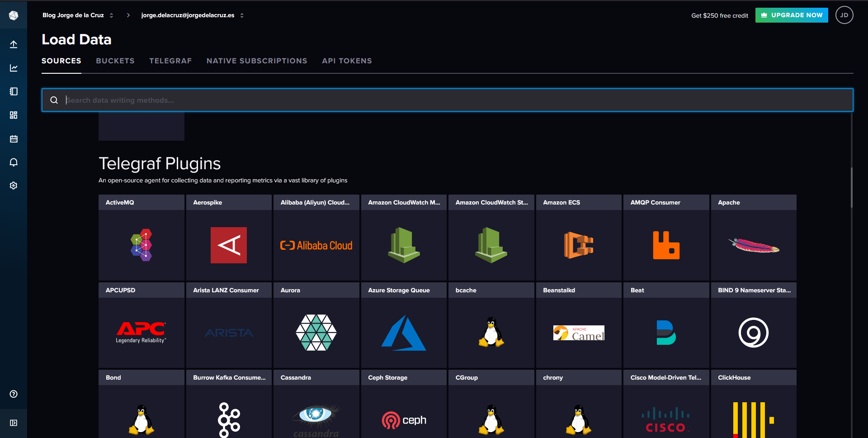Screen dimensions: 868x438
Task: Toggle sidebar collapse icon at bottom
Action: click(x=14, y=423)
